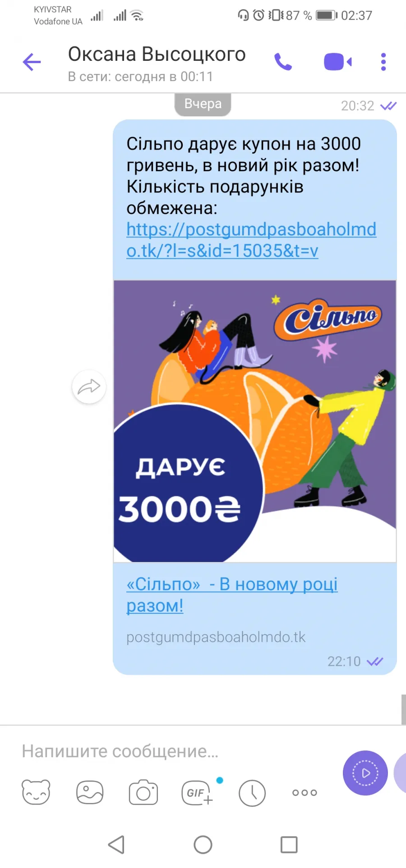Set a disappearing message timer
The image size is (406, 868).
(x=252, y=793)
